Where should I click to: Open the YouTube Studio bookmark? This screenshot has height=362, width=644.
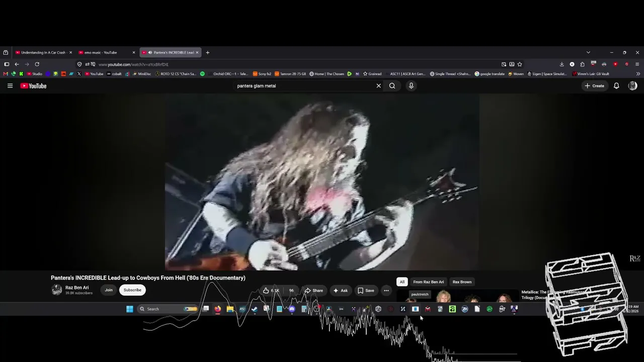(x=35, y=74)
